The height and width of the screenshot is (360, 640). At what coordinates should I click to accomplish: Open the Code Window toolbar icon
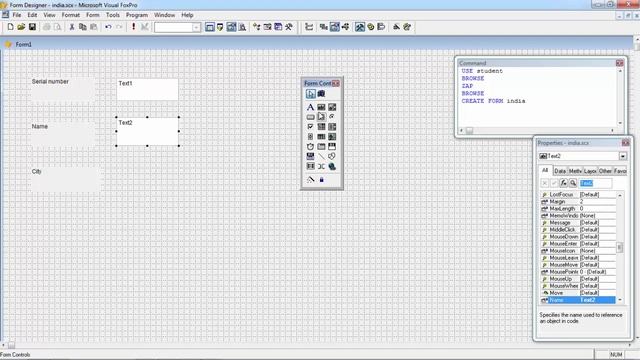pyautogui.click(x=345, y=27)
